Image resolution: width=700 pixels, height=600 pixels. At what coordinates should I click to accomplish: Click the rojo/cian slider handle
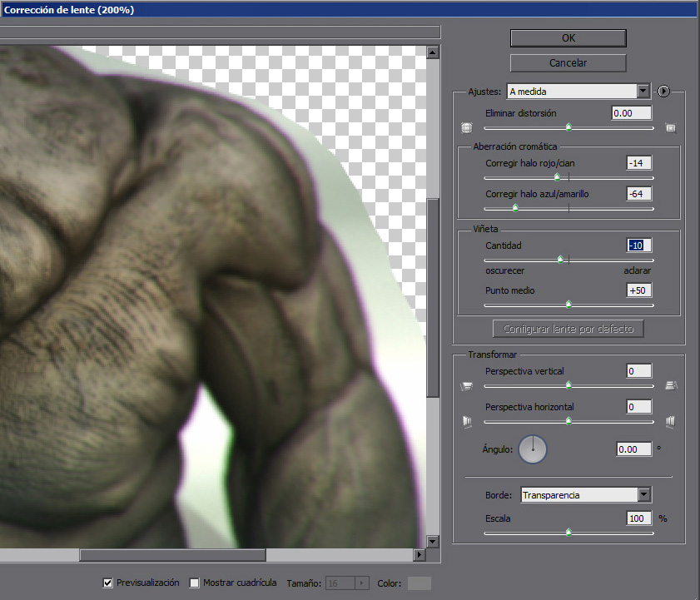point(557,177)
